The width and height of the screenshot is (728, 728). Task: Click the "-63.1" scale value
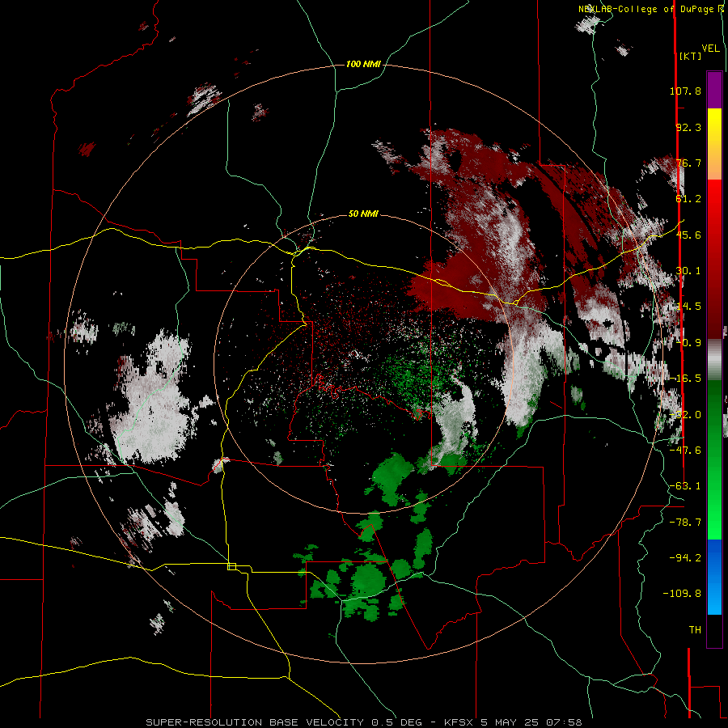[x=685, y=486]
